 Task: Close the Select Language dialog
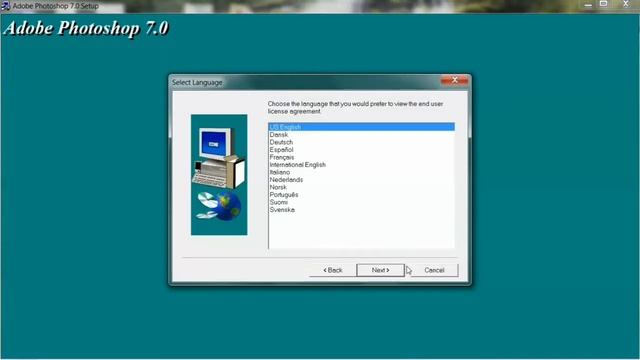pos(455,80)
